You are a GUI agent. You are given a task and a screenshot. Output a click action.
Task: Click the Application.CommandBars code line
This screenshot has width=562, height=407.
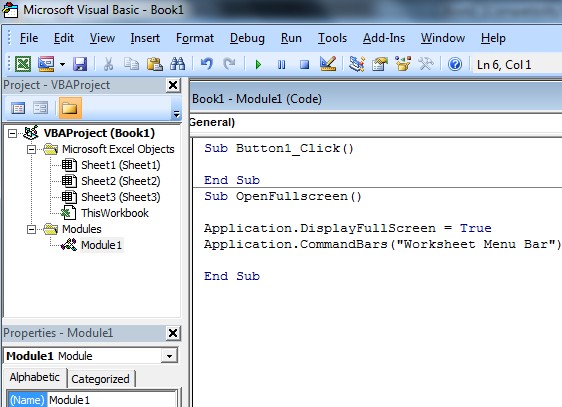[382, 244]
